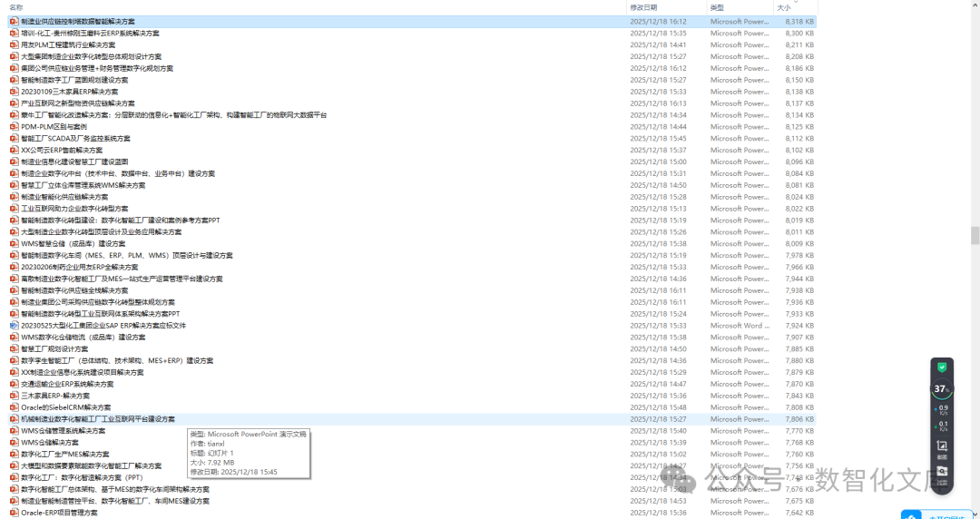
Task: Click file icon of 智慧工厂规划设计方案
Action: point(15,349)
